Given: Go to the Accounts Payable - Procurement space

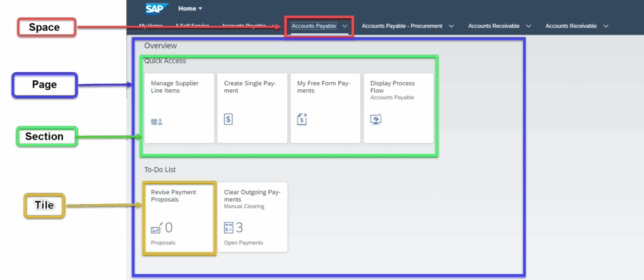Looking at the screenshot, I should pos(402,26).
